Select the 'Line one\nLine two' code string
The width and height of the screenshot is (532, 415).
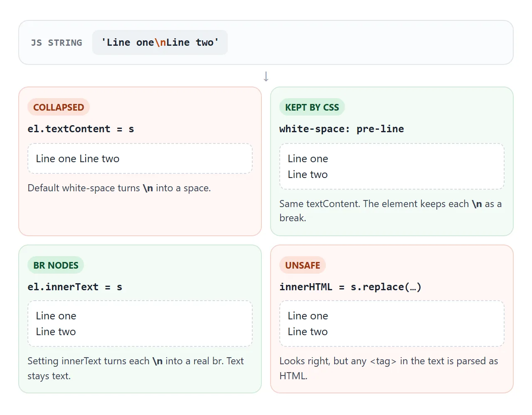(x=160, y=42)
